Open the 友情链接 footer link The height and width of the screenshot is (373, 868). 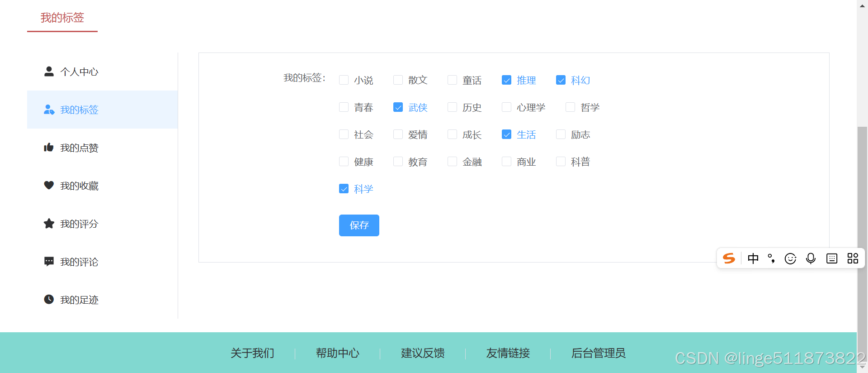[508, 353]
